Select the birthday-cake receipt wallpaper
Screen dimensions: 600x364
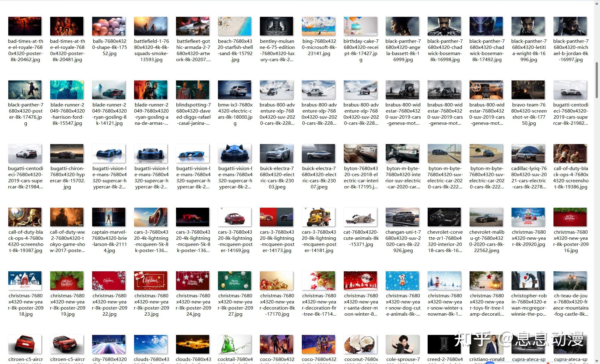tap(360, 26)
